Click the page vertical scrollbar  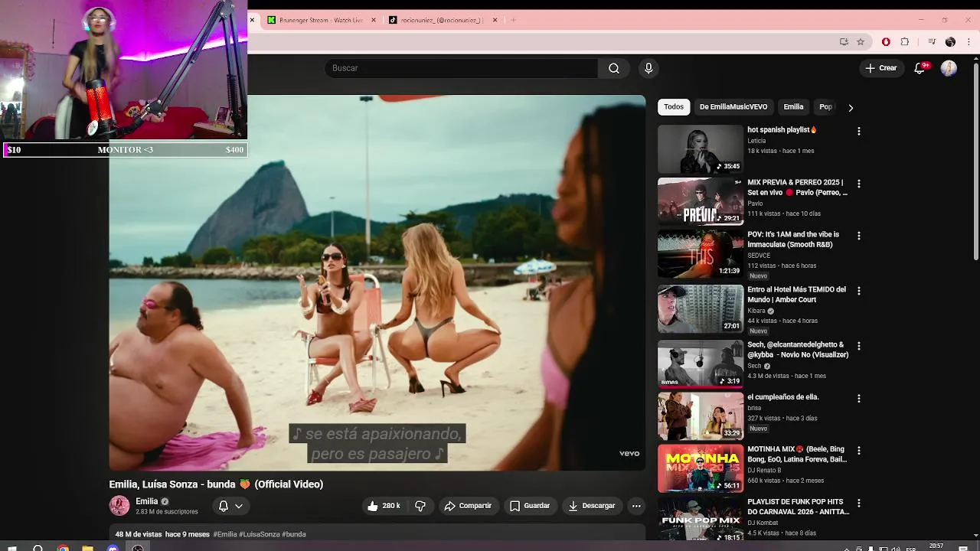pos(975,161)
